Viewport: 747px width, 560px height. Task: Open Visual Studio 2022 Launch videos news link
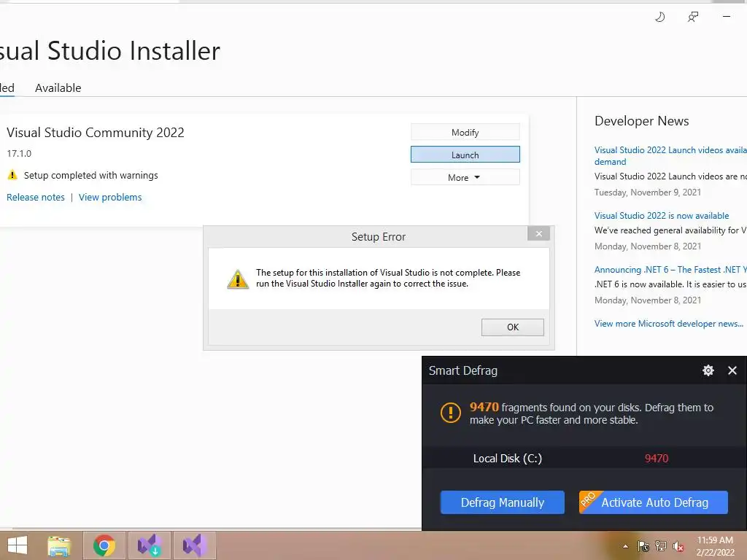tap(670, 156)
